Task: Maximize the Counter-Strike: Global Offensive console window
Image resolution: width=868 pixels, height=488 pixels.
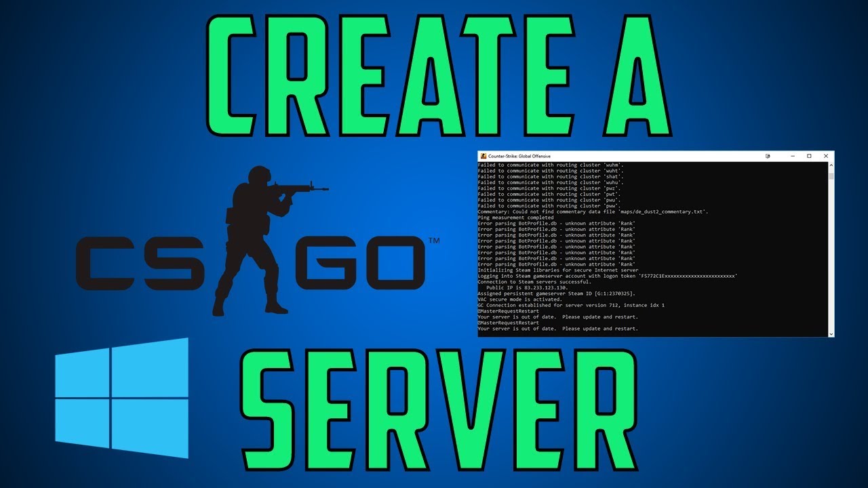Action: pyautogui.click(x=809, y=156)
